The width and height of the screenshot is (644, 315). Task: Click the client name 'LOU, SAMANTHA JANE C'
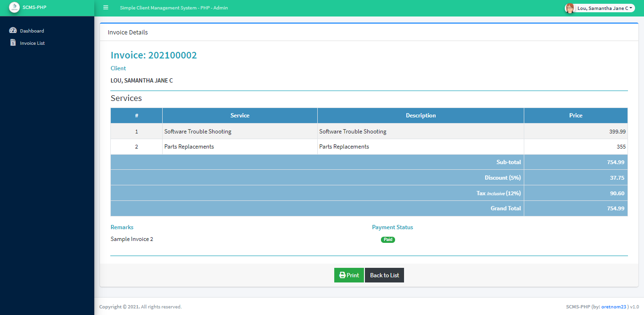coord(142,81)
